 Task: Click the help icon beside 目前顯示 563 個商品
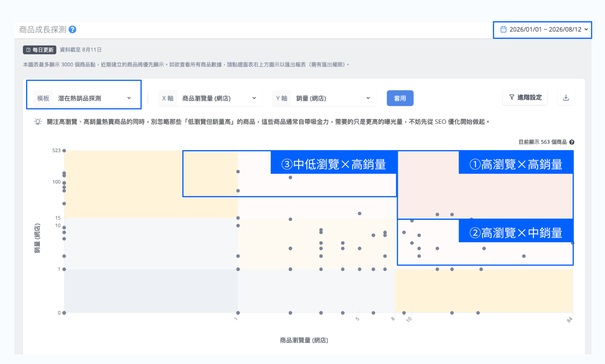tap(572, 142)
